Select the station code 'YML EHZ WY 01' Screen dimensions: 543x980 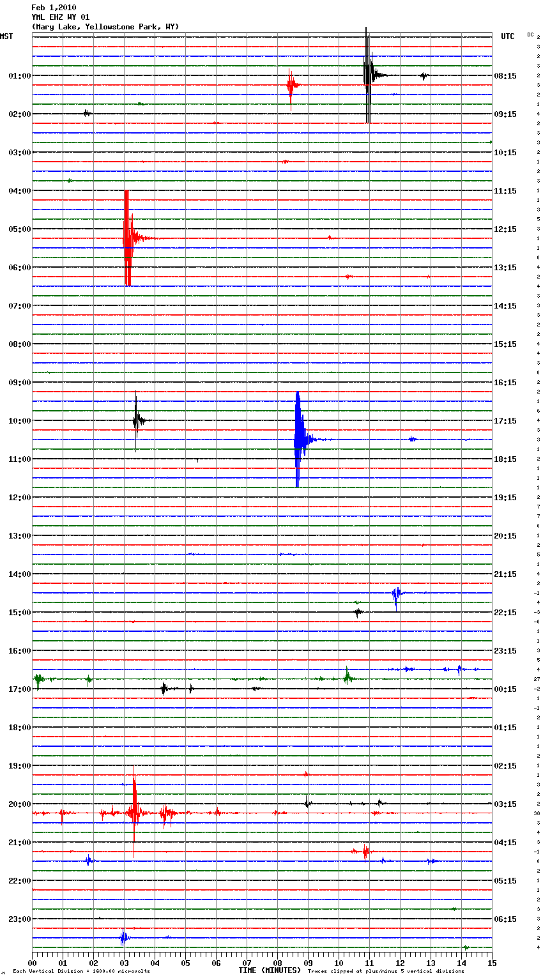(x=61, y=17)
